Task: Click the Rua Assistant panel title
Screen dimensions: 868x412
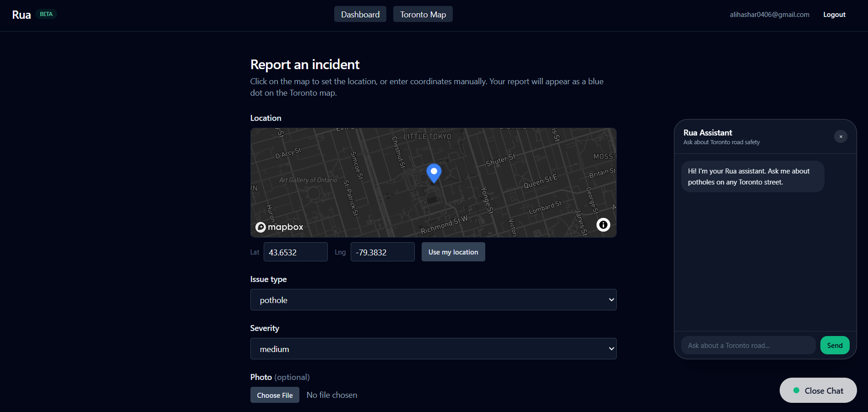Action: [708, 133]
